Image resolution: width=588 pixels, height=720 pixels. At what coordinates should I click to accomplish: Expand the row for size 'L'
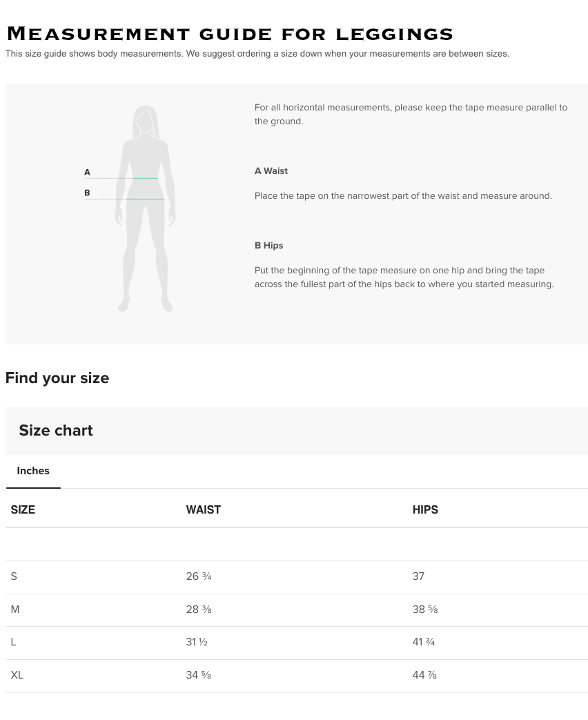coord(13,642)
